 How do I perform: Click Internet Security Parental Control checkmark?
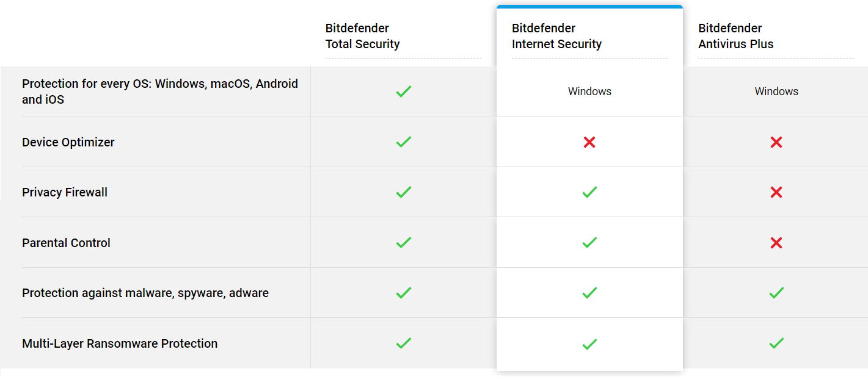[x=589, y=243]
